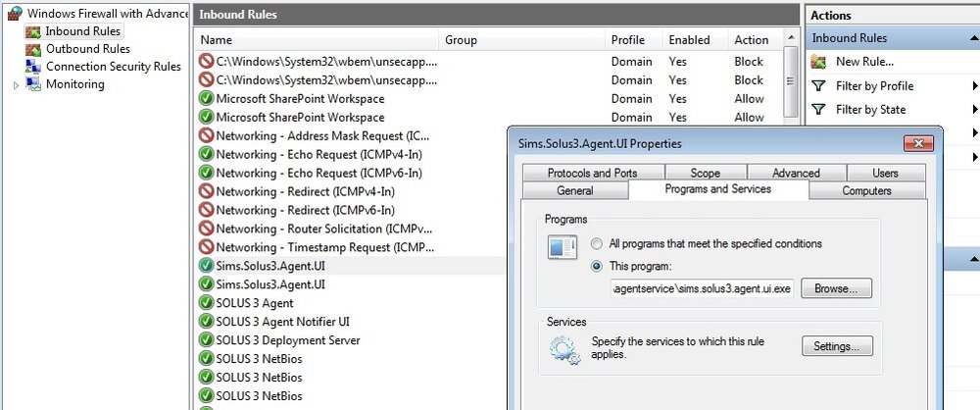This screenshot has width=980, height=410.
Task: Close the Sims.Solus3.Agent.UI Properties dialog
Action: [919, 143]
